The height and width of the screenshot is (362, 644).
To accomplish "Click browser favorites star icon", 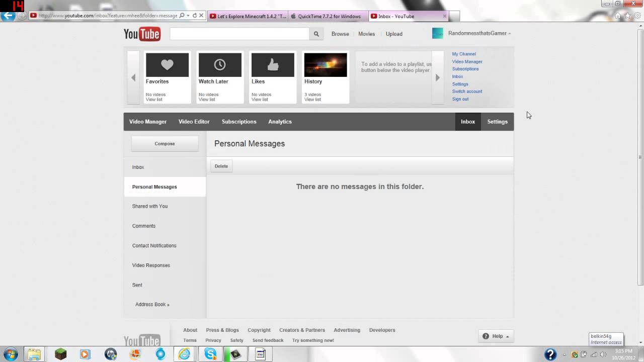I will pos(627,16).
